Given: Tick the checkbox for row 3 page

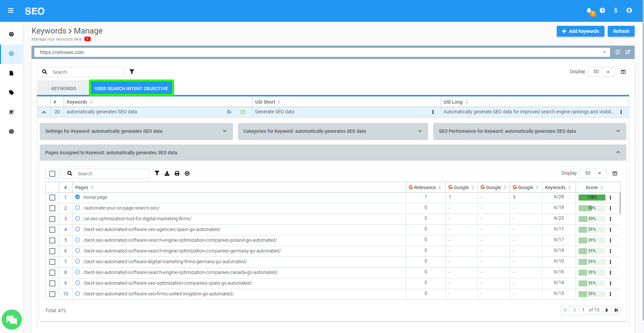Looking at the screenshot, I should (52, 219).
